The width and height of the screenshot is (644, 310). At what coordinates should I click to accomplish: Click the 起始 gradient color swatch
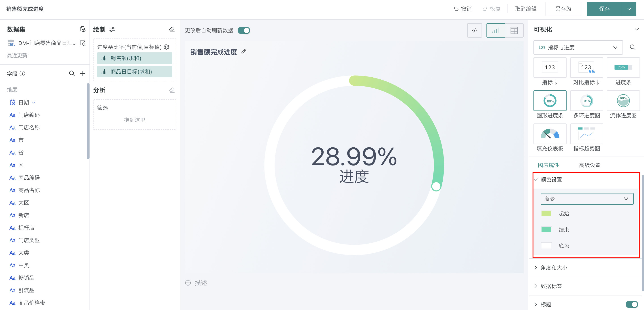pyautogui.click(x=546, y=214)
